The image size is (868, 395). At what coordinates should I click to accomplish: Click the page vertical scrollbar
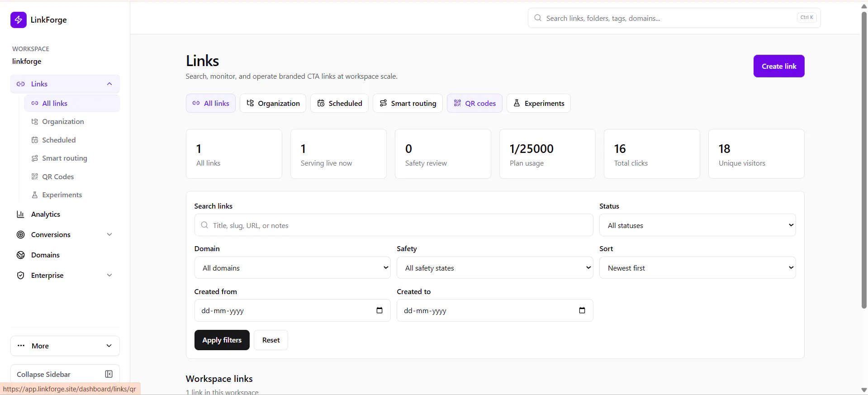point(864,159)
